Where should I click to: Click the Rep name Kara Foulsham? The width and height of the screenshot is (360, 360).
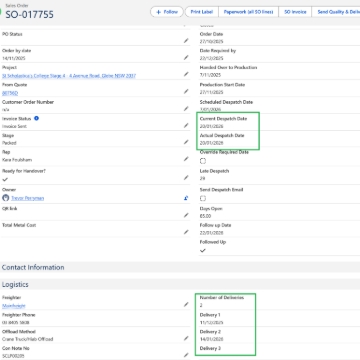tap(17, 160)
